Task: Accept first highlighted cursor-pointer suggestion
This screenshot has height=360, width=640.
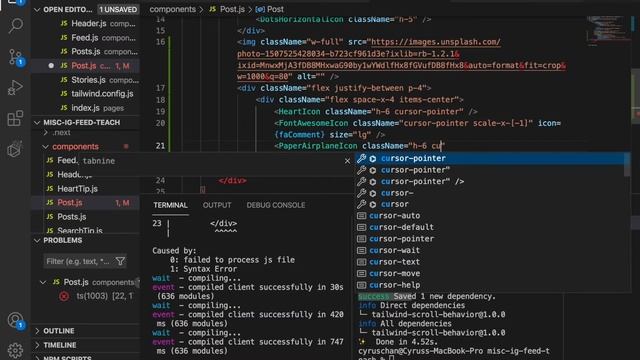Action: 490,158
